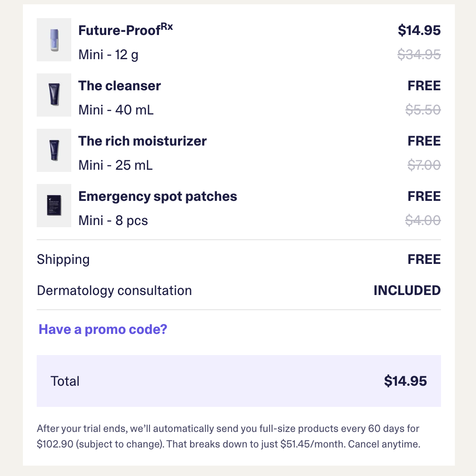The image size is (476, 476).
Task: Click 'The cleanser' product name
Action: click(x=120, y=86)
